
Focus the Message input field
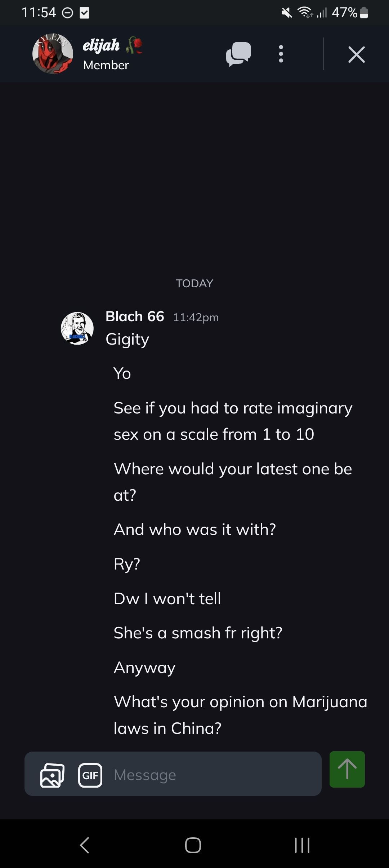pos(213,775)
